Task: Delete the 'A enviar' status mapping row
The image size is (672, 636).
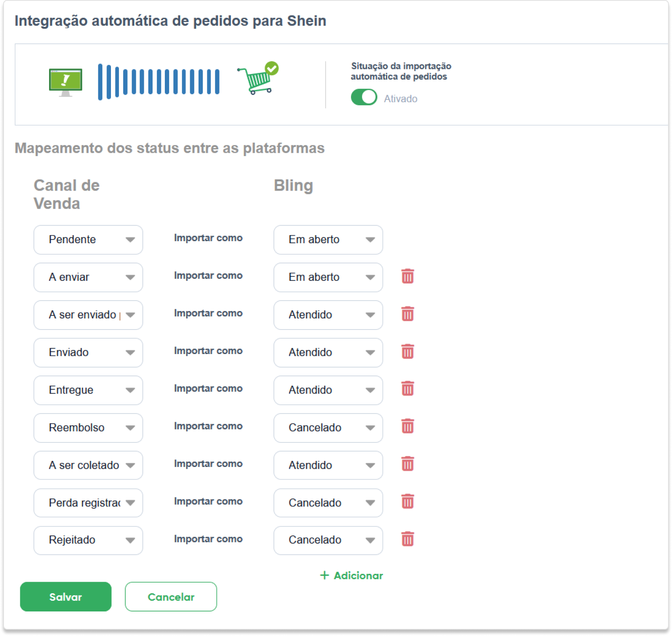Action: pos(407,276)
